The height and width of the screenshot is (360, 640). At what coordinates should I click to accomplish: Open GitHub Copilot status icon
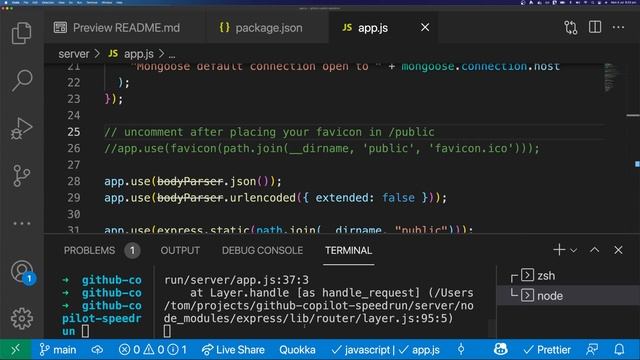[x=500, y=349]
